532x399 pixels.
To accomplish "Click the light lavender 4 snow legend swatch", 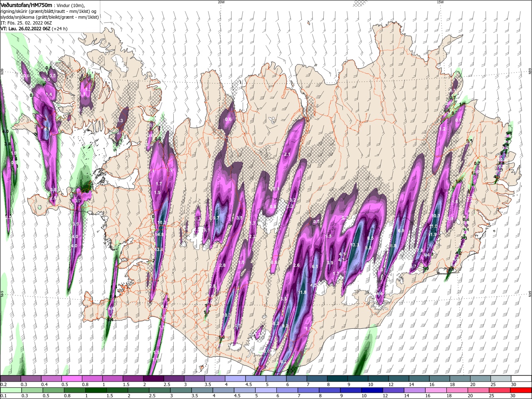I will 235,379.
